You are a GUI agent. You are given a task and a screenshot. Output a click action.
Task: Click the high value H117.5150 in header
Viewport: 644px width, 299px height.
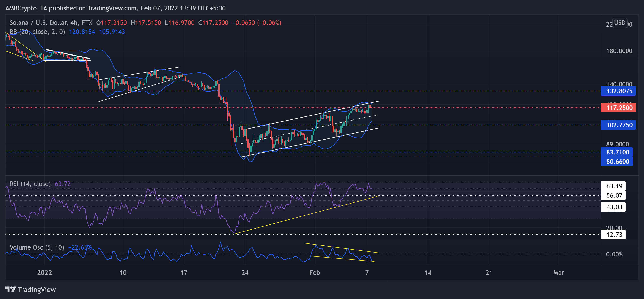coord(146,23)
